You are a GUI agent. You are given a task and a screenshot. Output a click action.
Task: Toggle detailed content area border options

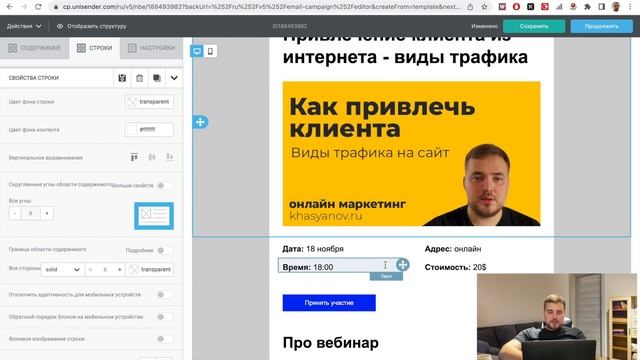tap(164, 250)
